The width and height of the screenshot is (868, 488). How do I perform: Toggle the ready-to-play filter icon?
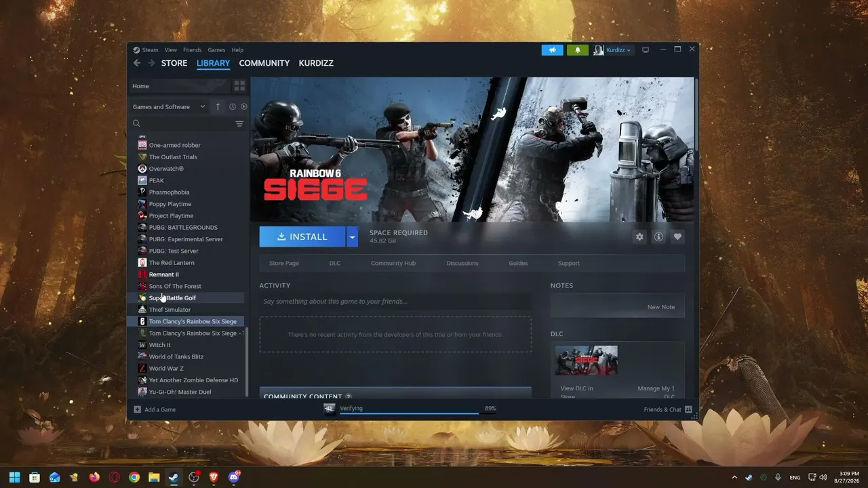pos(244,106)
